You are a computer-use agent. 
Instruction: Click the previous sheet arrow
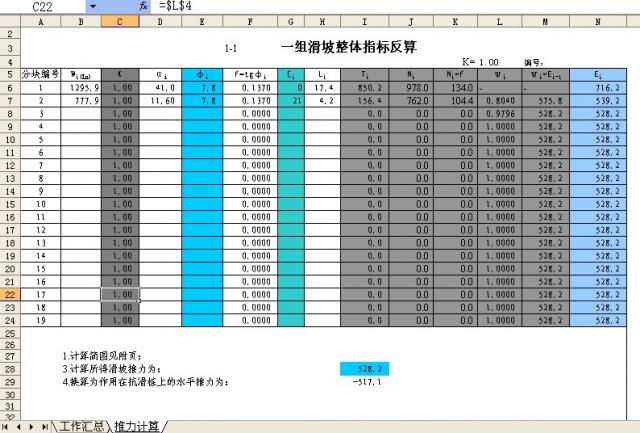[x=20, y=427]
